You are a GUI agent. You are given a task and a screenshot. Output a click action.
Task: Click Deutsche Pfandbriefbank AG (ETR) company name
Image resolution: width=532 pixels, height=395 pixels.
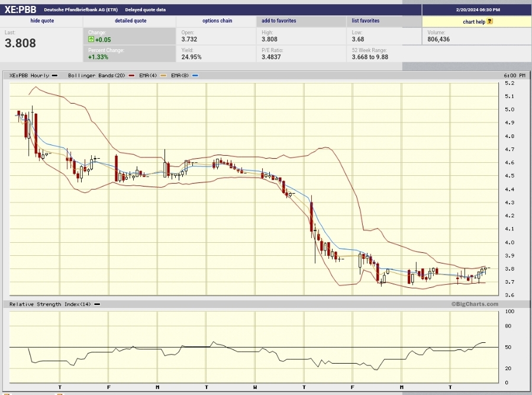coord(80,10)
